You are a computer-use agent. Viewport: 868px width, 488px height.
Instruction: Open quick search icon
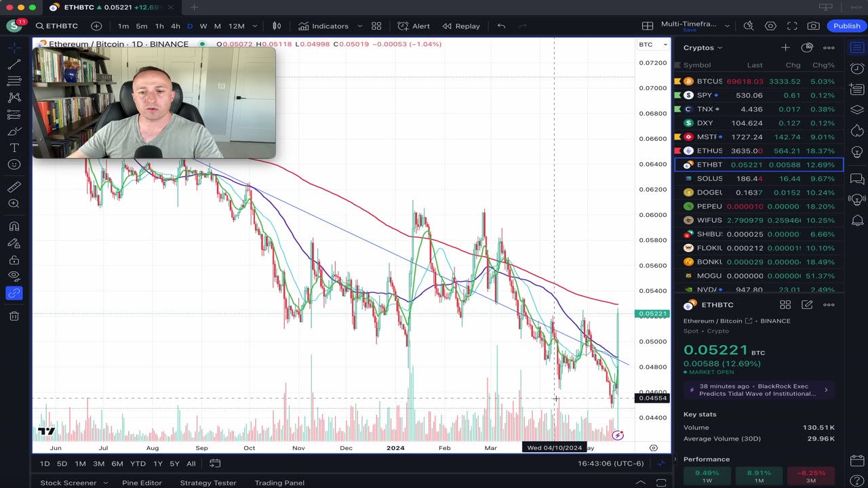(749, 26)
